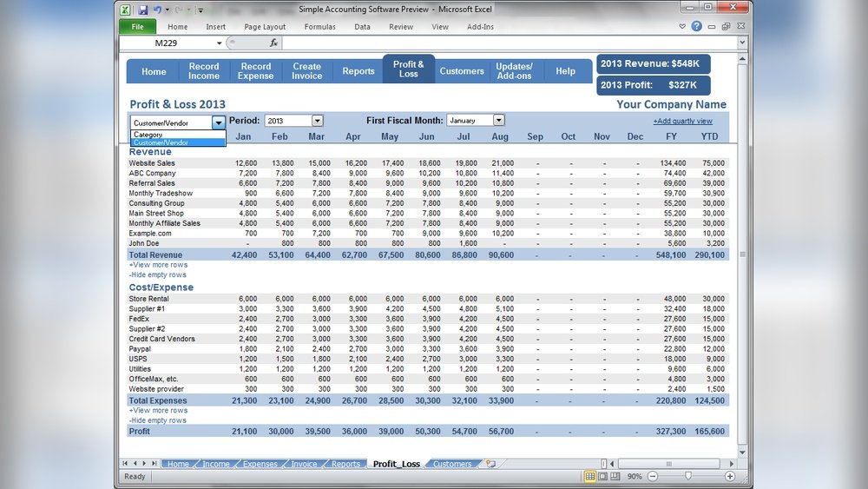Switch to Page Layout view icon
This screenshot has width=868, height=489.
coord(602,476)
